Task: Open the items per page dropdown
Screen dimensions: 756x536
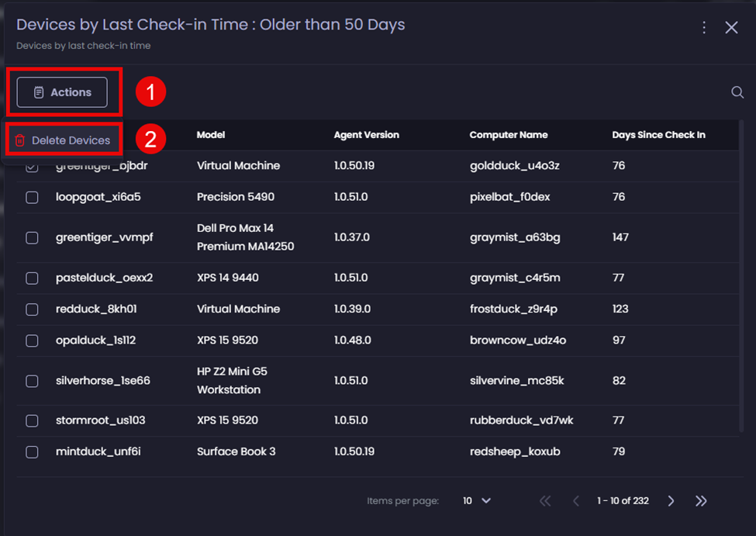Action: click(x=478, y=501)
